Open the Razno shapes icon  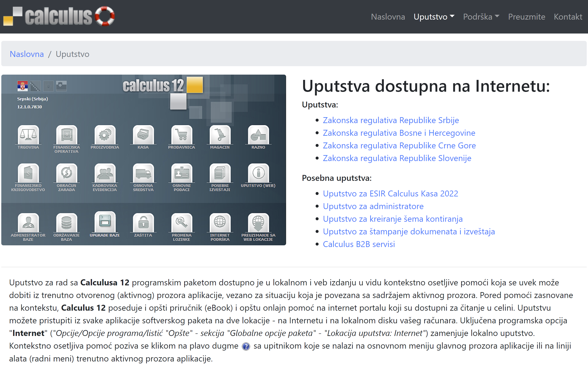258,135
